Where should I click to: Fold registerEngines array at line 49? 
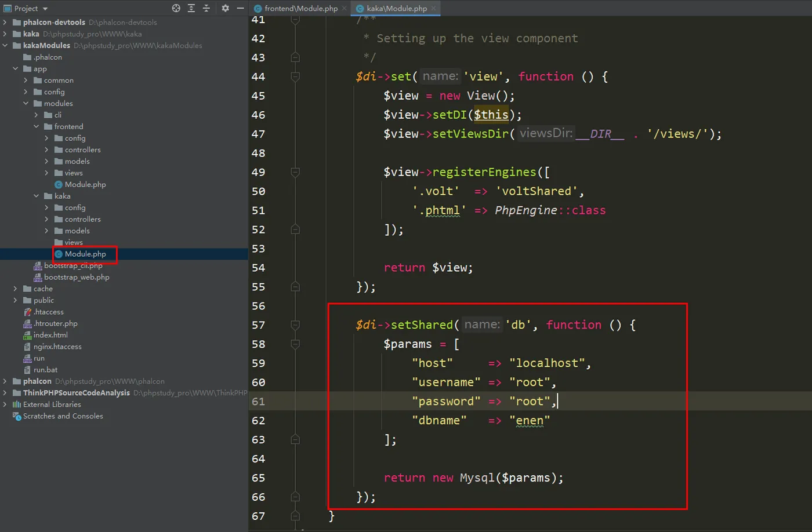[x=295, y=172]
